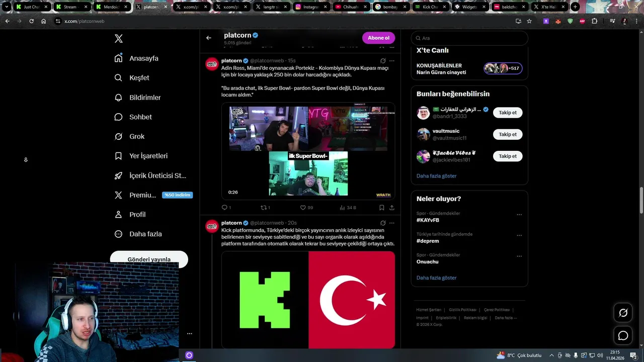Viewport: 644px width, 362px height.
Task: Open Keşfet explore section
Action: point(132,78)
